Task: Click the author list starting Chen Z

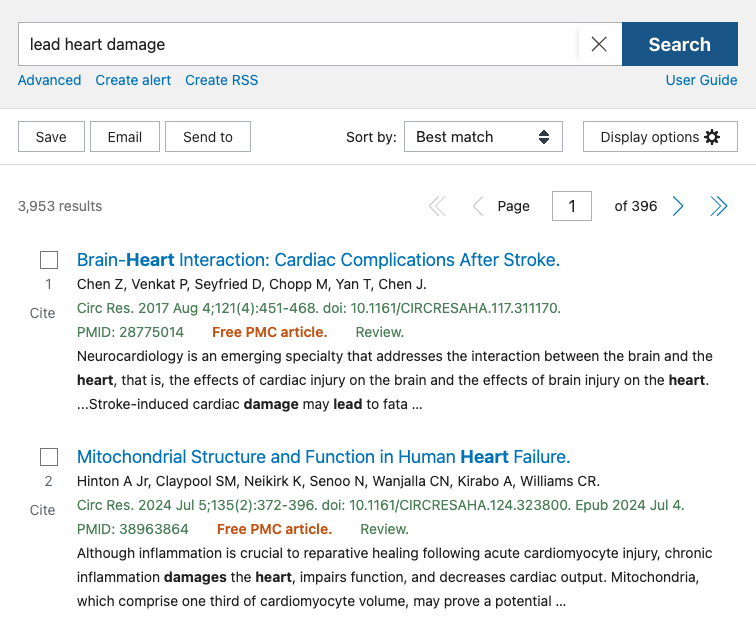Action: 252,284
